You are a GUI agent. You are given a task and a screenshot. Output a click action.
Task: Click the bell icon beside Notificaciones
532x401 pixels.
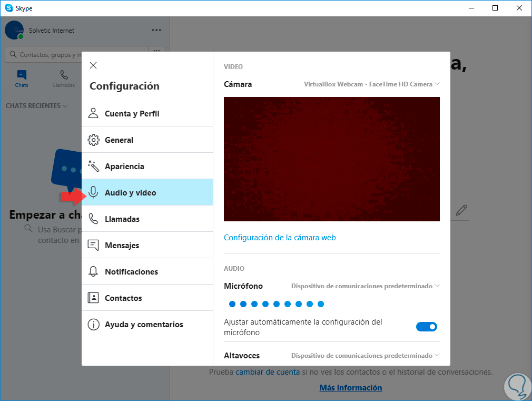click(x=93, y=271)
